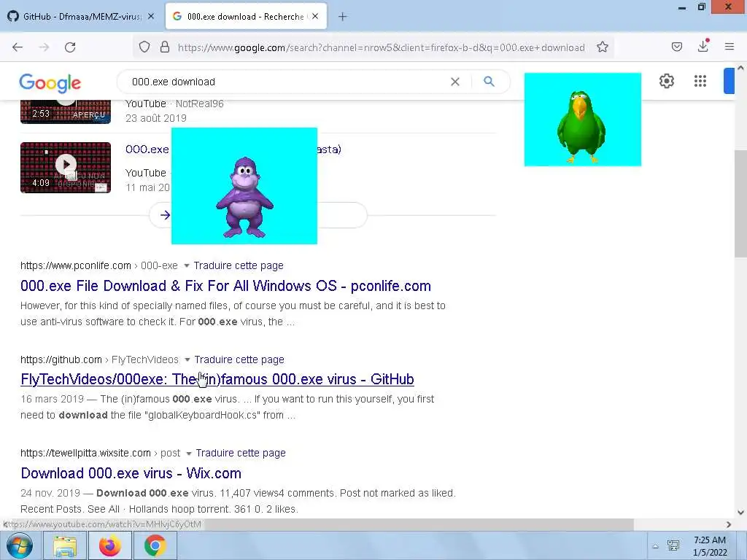
Task: Translate the wixsite result page
Action: point(241,453)
